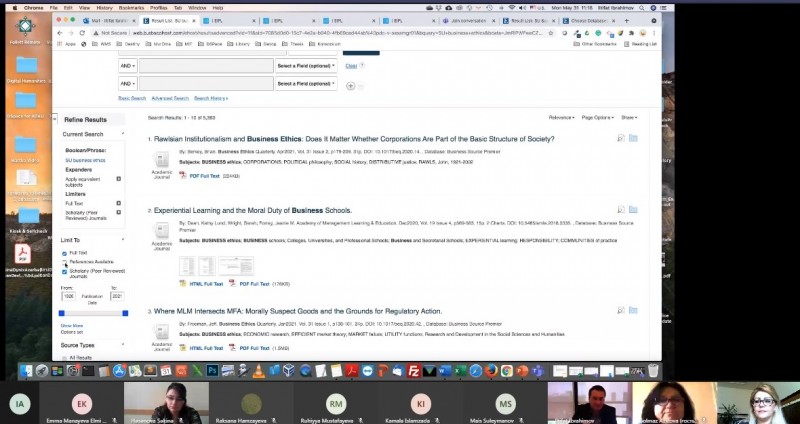Viewport: 800px width, 424px height.
Task: Click the Academic Journal icon of Experiential Learning result
Action: pyautogui.click(x=162, y=231)
